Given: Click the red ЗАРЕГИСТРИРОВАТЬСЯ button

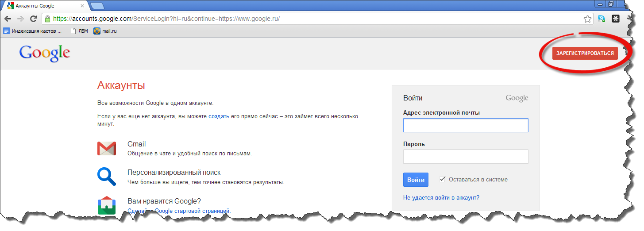Looking at the screenshot, I should tap(585, 53).
